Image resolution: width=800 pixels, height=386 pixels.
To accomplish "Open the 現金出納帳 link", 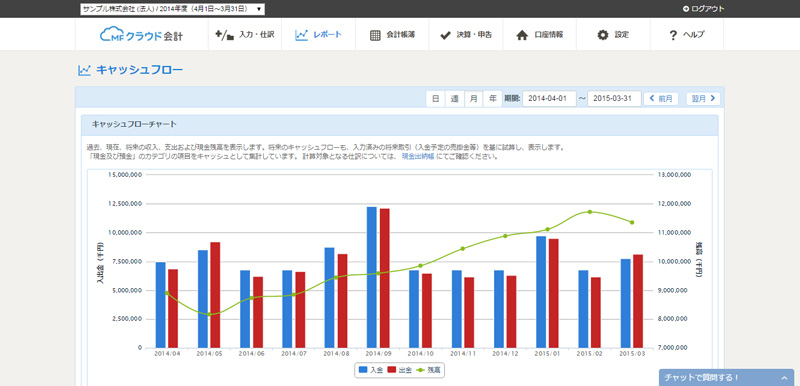I will [418, 157].
